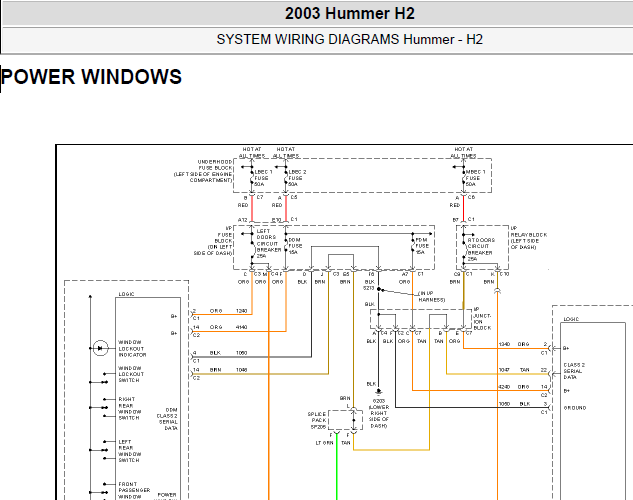Click the "I/P RELAY BLOCK" label

[528, 238]
